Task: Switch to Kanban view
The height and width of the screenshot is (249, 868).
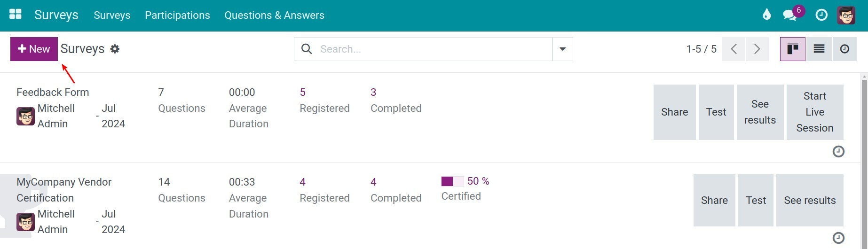Action: pyautogui.click(x=792, y=49)
